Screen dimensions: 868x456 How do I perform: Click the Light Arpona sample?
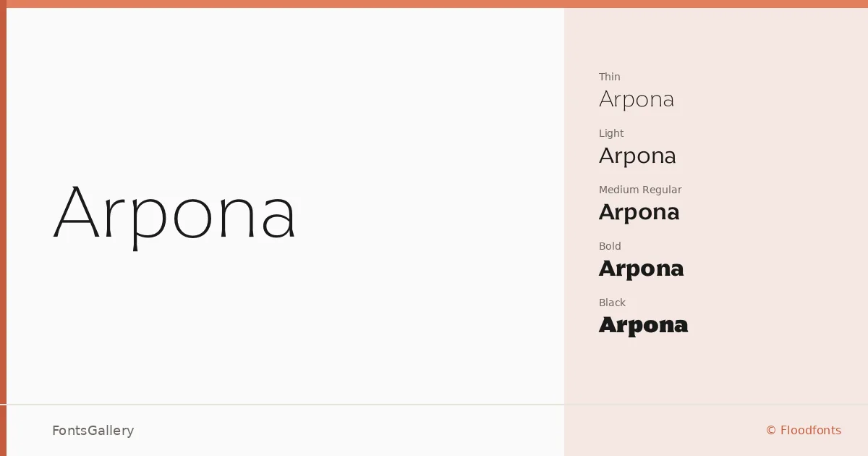[637, 156]
